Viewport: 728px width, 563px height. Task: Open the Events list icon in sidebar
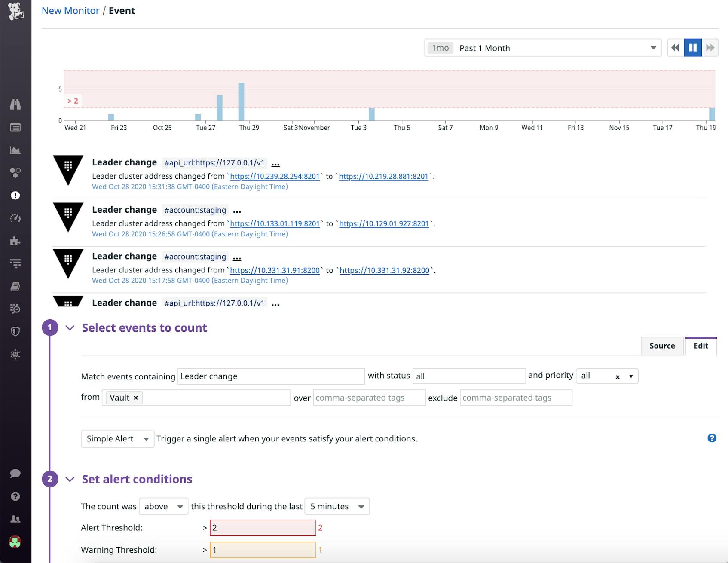click(15, 127)
